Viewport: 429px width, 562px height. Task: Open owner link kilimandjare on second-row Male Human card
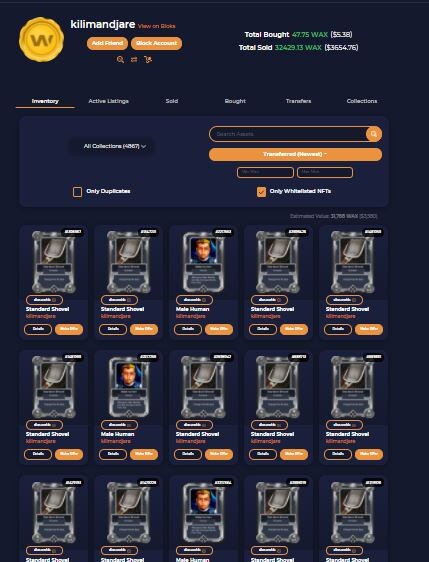(116, 441)
